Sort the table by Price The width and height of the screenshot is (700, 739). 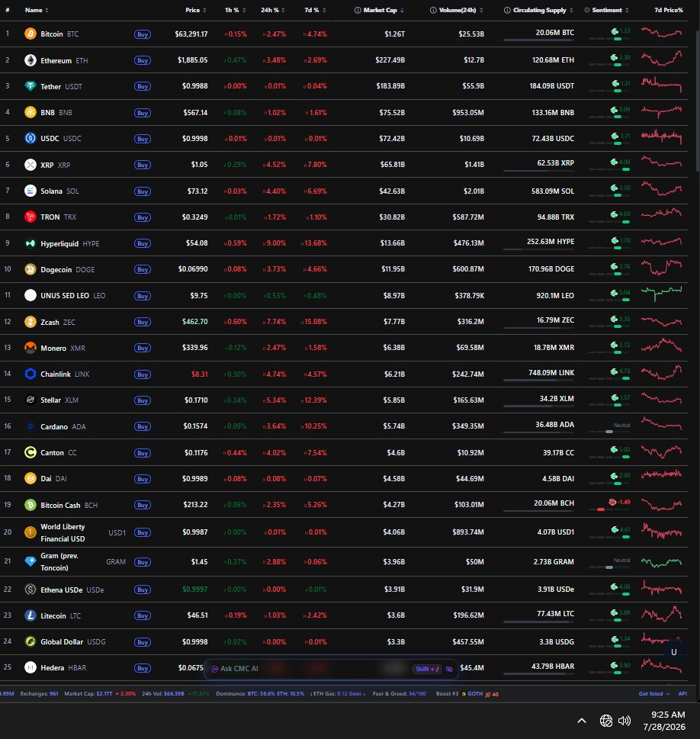coord(196,10)
